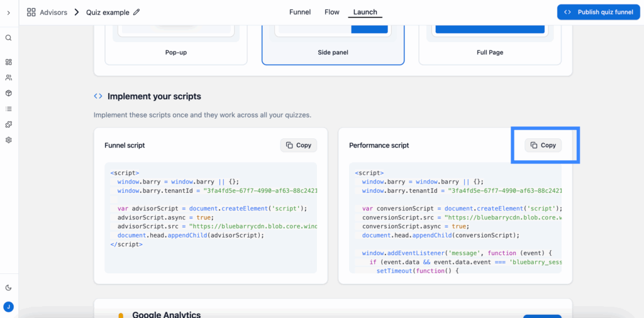Choose the Full Page display option

(x=490, y=45)
